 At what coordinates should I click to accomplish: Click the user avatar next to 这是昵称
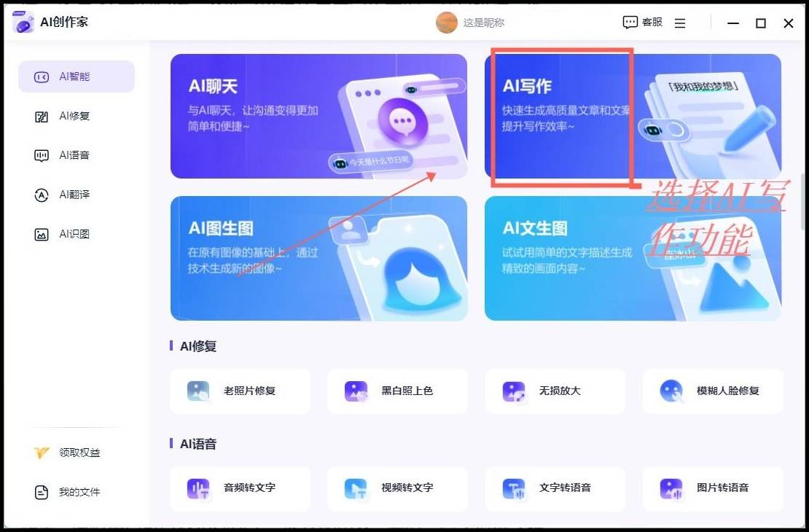tap(446, 22)
